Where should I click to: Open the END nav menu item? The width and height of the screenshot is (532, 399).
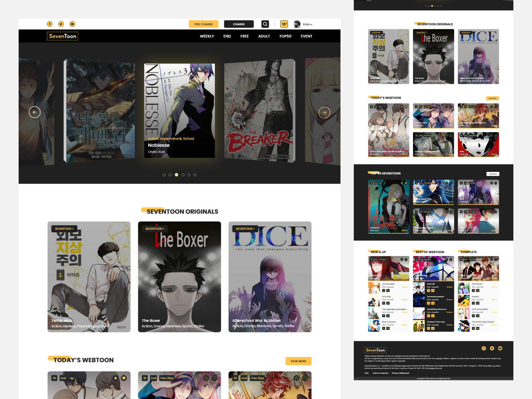(x=227, y=36)
